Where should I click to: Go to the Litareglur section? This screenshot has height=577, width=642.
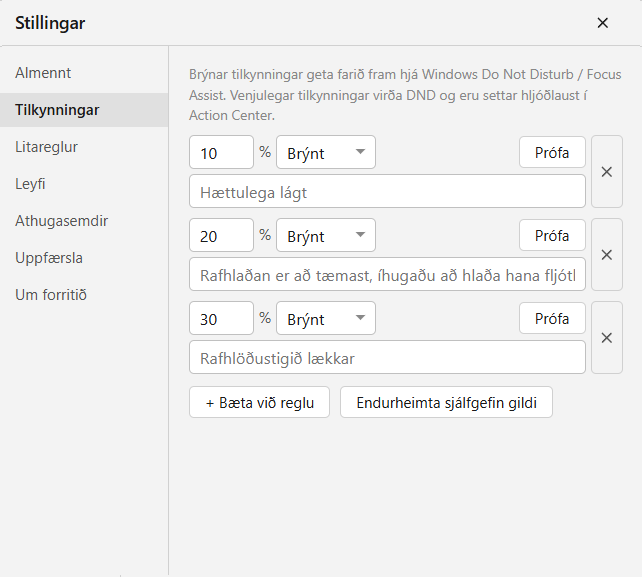pyautogui.click(x=84, y=147)
